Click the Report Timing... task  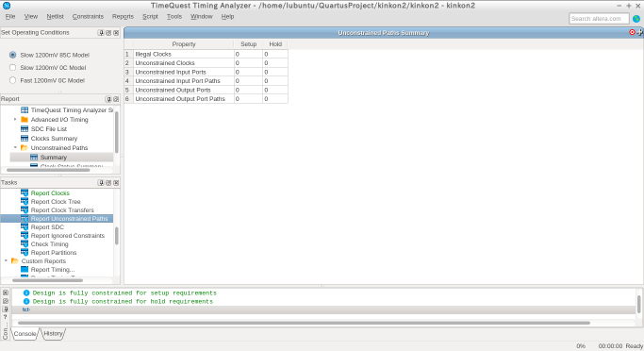point(53,270)
